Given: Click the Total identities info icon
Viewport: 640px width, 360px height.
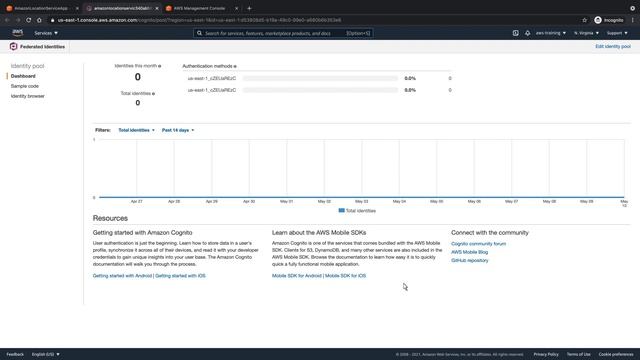Looking at the screenshot, I should point(153,94).
